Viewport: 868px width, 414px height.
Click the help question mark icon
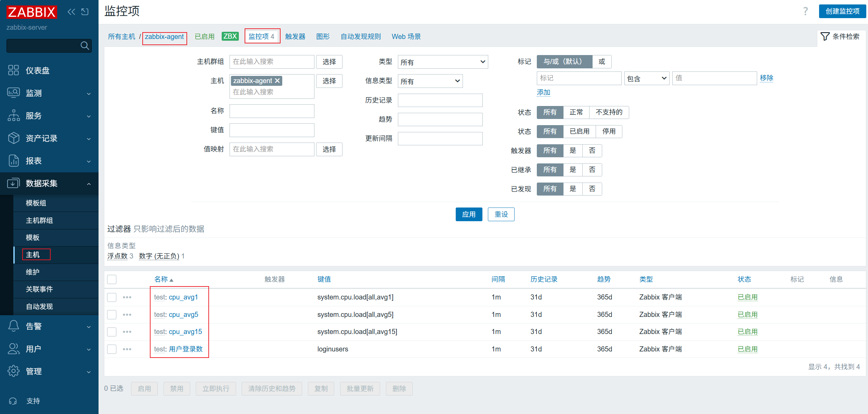coord(805,11)
